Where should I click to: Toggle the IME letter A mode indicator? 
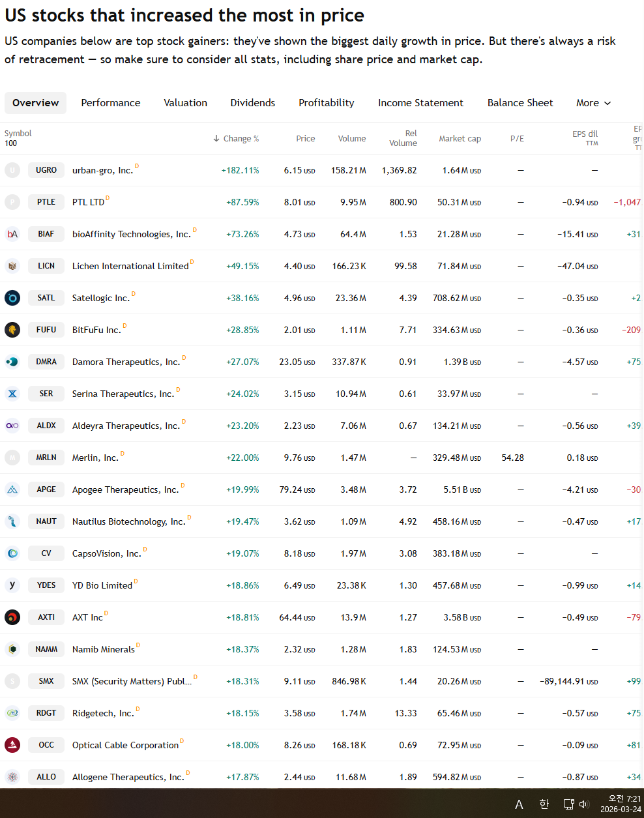click(519, 804)
